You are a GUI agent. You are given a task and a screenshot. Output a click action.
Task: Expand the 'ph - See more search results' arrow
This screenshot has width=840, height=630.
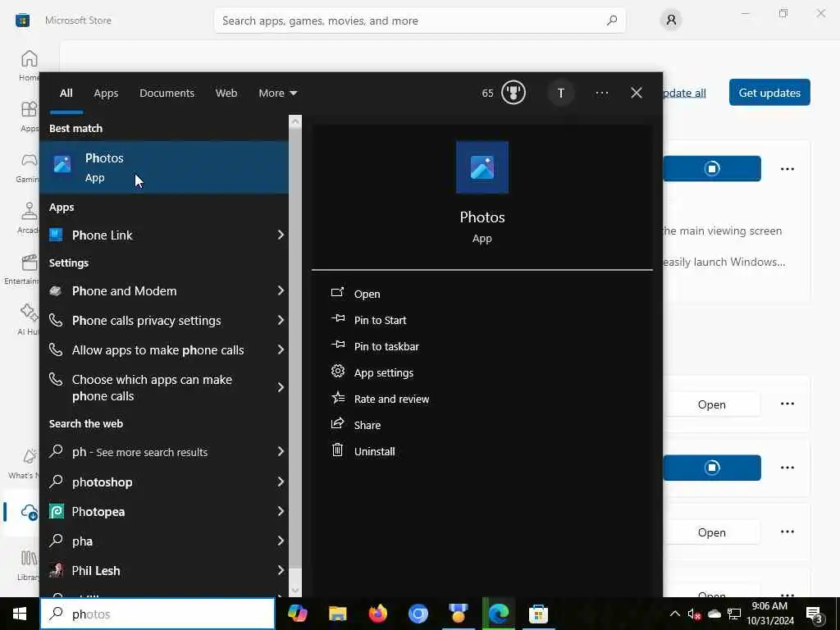(281, 452)
